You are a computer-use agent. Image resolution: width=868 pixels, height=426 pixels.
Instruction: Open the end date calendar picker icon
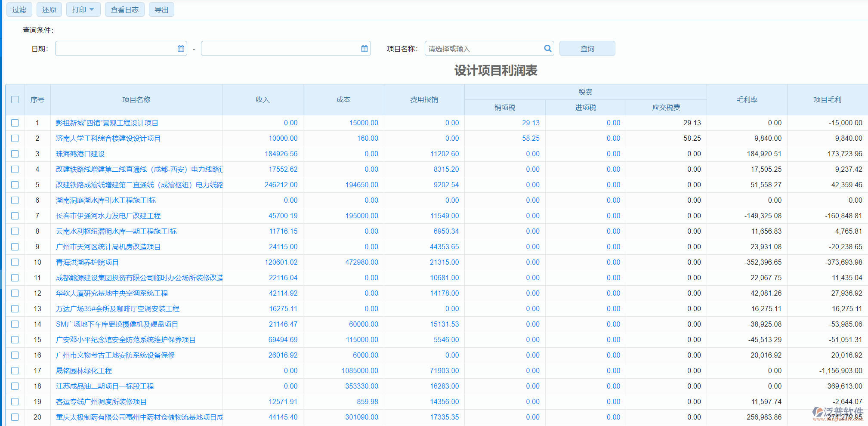364,49
